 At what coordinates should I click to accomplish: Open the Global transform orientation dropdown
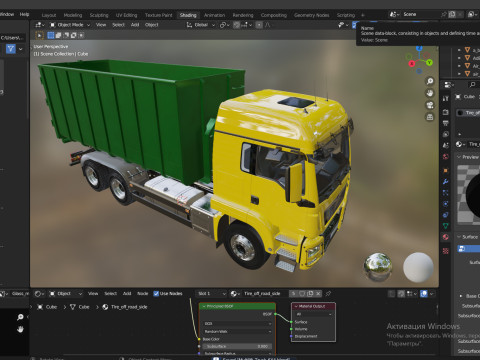201,25
